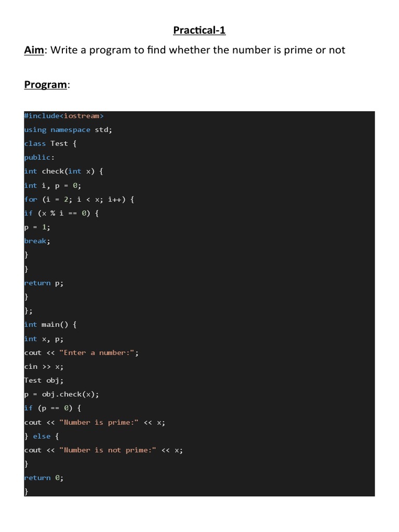The height and width of the screenshot is (532, 399).
Task: Click the 'Test obj;' declaration
Action: (x=44, y=381)
